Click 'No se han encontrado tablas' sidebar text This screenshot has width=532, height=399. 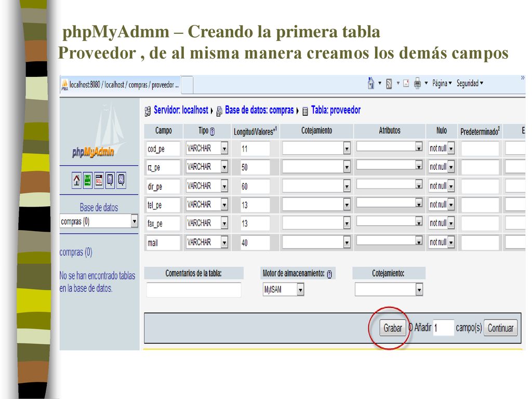pos(97,282)
